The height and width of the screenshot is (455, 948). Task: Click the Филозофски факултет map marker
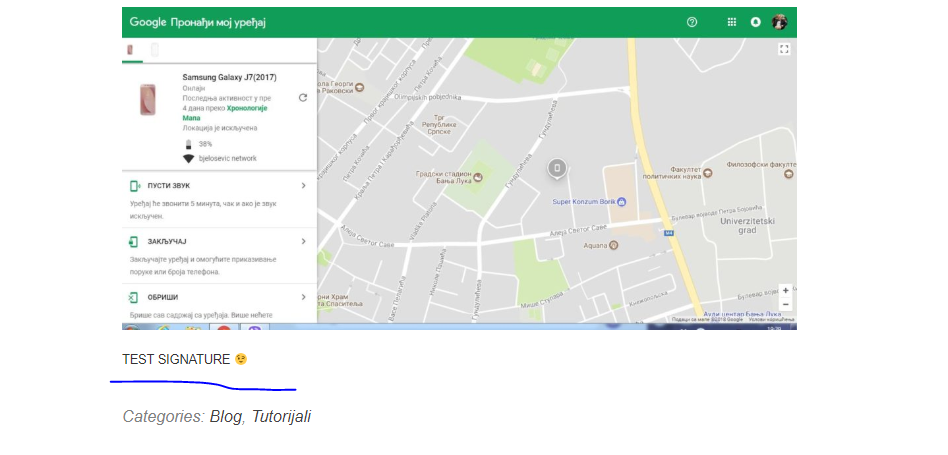pos(788,174)
